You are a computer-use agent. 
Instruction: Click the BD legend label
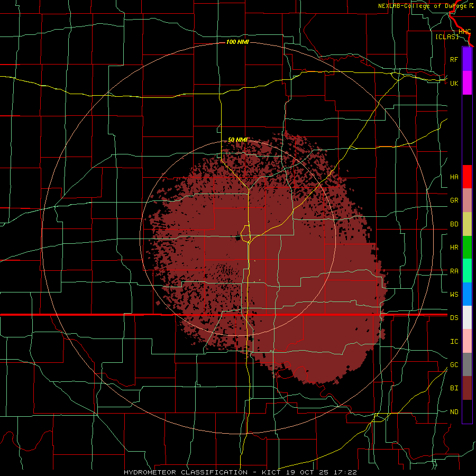[454, 224]
